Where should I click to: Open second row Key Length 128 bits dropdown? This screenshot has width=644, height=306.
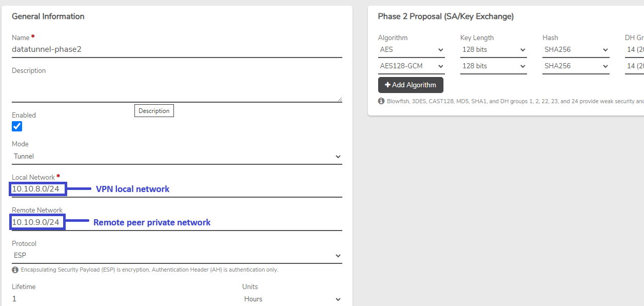pyautogui.click(x=494, y=66)
